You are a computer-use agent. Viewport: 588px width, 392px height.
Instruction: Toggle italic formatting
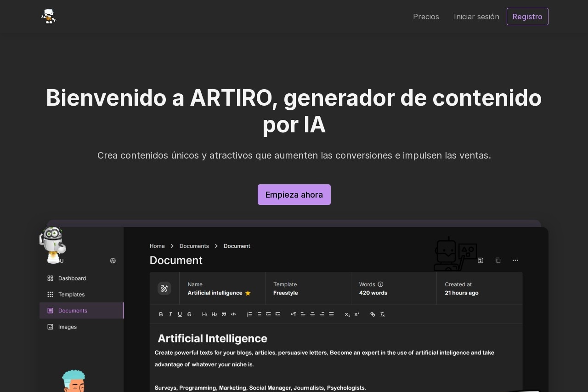[170, 314]
